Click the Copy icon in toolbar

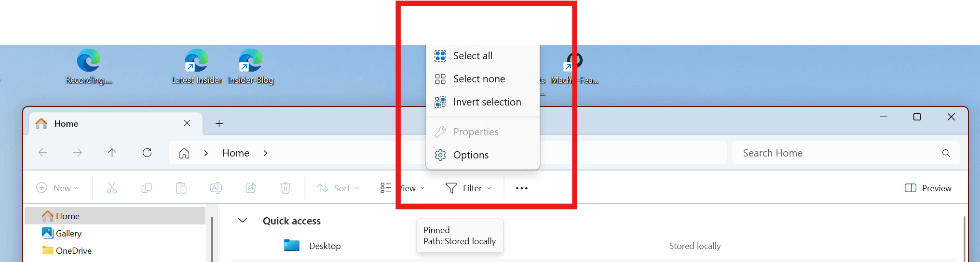pos(147,188)
